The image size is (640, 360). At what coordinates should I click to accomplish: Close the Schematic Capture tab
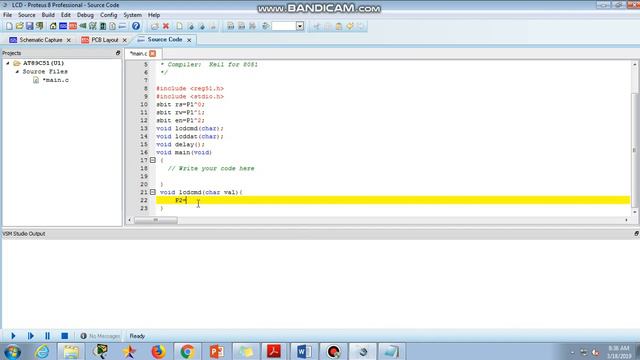(x=69, y=40)
